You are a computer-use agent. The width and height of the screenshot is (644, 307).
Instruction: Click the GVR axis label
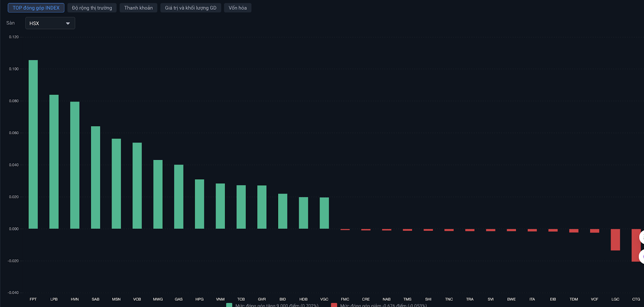(262, 299)
